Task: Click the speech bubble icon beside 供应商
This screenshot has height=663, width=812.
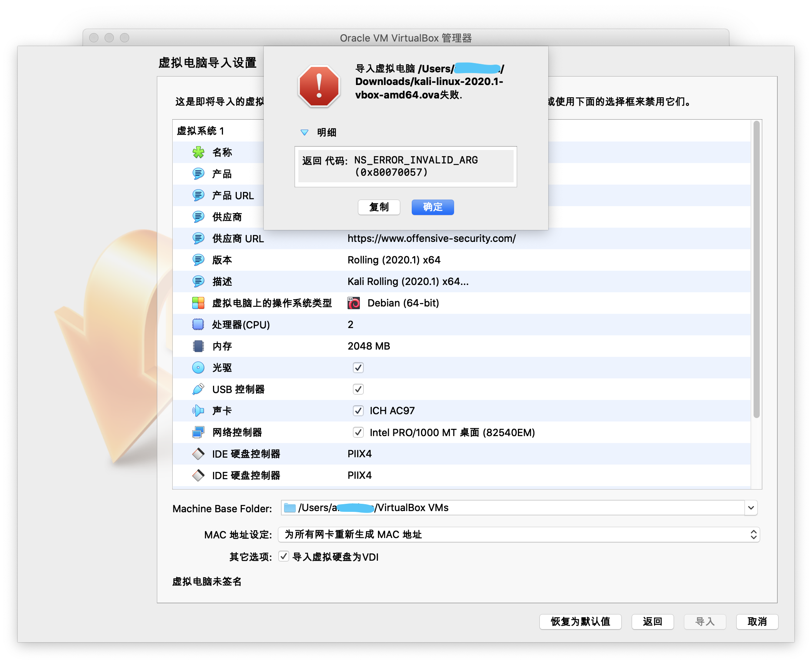Action: [x=198, y=217]
